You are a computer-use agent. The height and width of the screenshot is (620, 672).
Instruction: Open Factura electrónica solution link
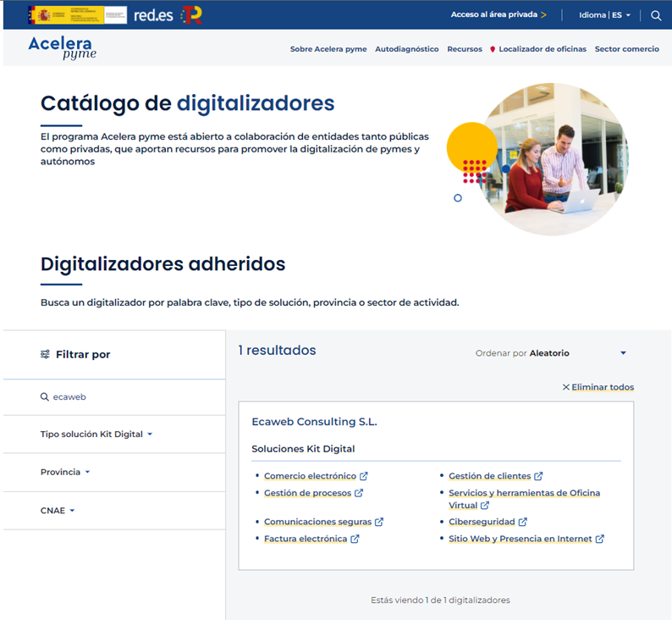coord(306,539)
